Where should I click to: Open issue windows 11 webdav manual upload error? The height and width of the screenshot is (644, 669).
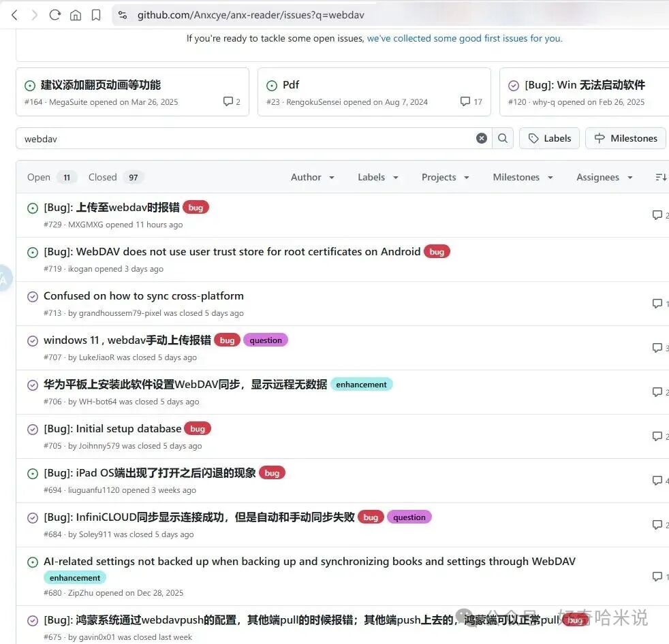pos(127,340)
